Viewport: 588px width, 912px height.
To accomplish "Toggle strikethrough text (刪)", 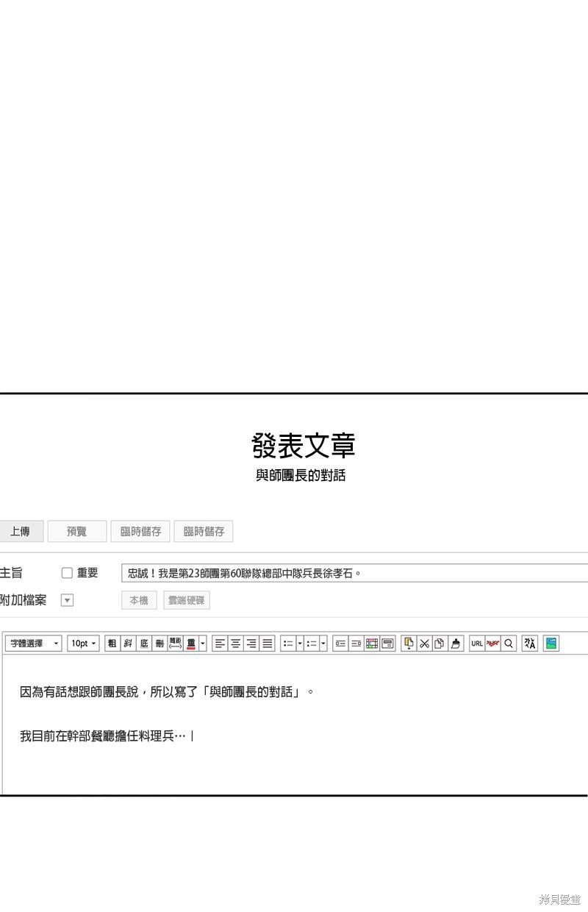I will (159, 644).
